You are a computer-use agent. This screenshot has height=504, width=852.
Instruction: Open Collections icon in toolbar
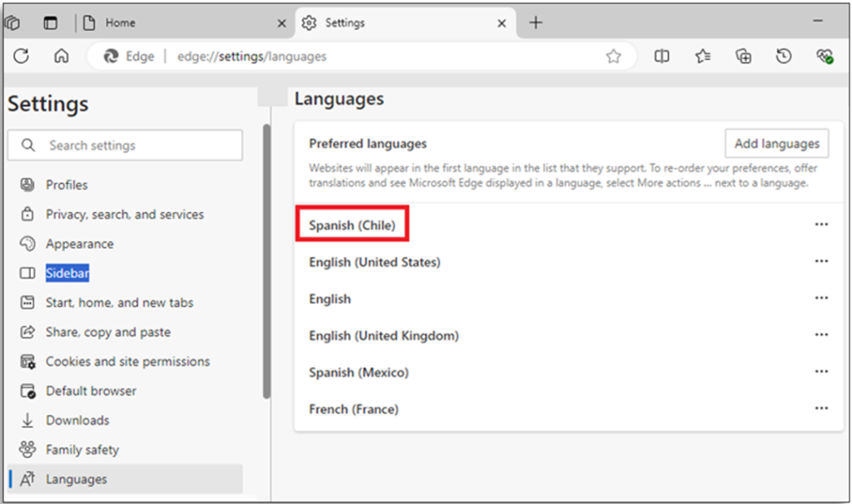743,57
